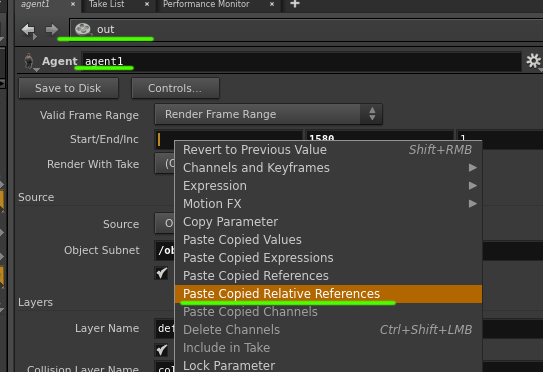Open the Source dropdown
The image size is (543, 372).
(165, 223)
